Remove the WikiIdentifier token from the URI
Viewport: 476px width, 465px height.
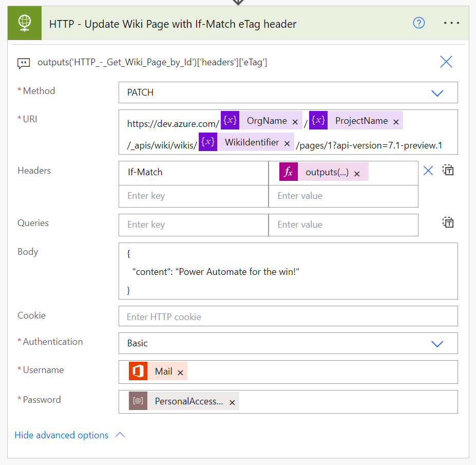point(287,142)
